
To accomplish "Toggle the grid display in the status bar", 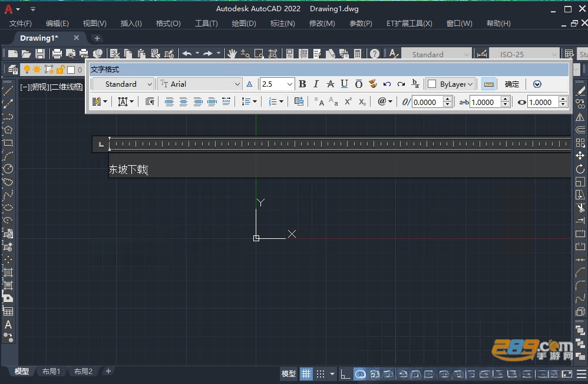I will (306, 374).
